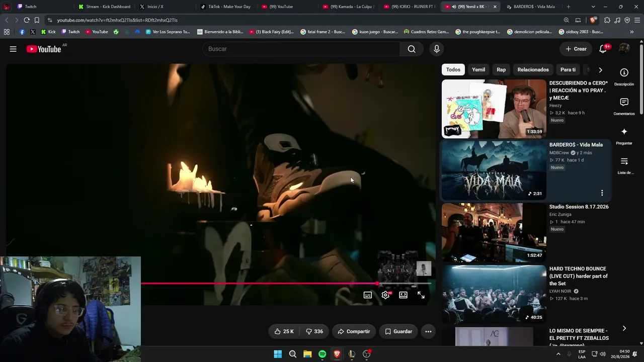Open the Windows Start menu
Image resolution: width=644 pixels, height=362 pixels.
pos(278,354)
